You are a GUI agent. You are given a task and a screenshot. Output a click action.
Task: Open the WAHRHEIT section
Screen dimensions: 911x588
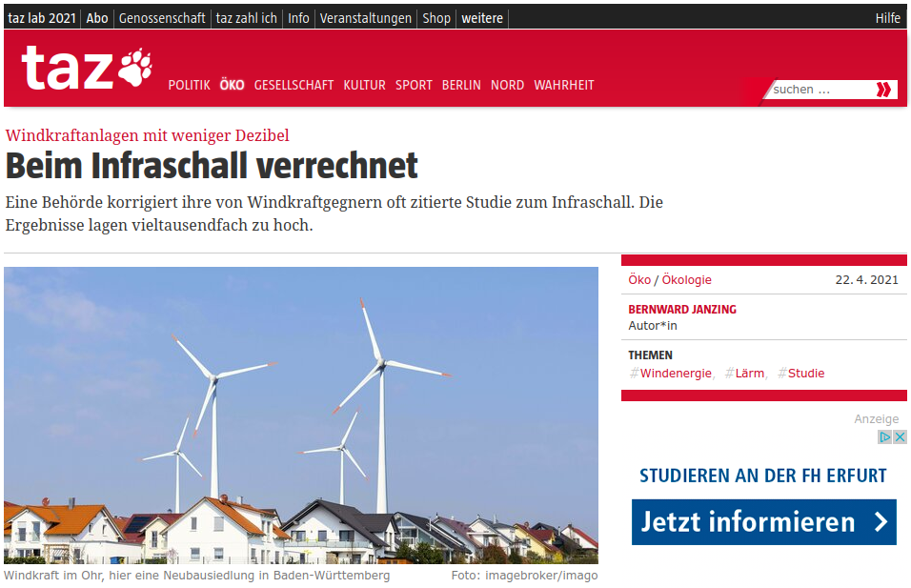point(563,85)
